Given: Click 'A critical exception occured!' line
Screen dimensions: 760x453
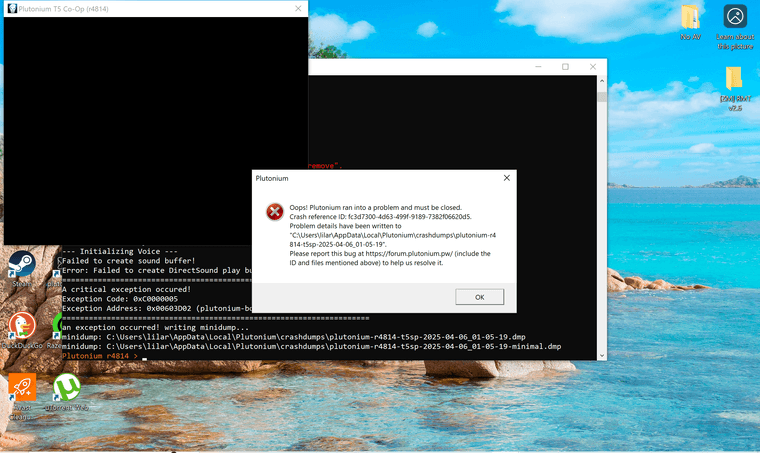Looking at the screenshot, I should click(x=127, y=289).
